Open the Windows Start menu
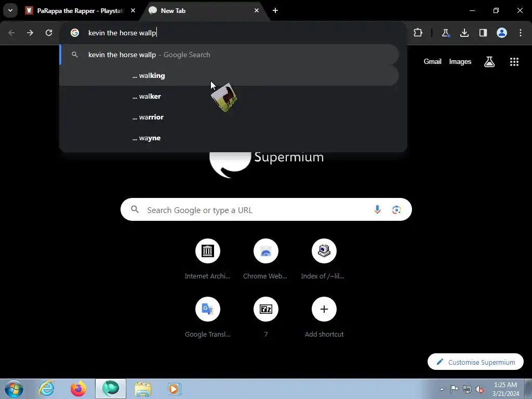Viewport: 532px width, 399px height. 14,389
